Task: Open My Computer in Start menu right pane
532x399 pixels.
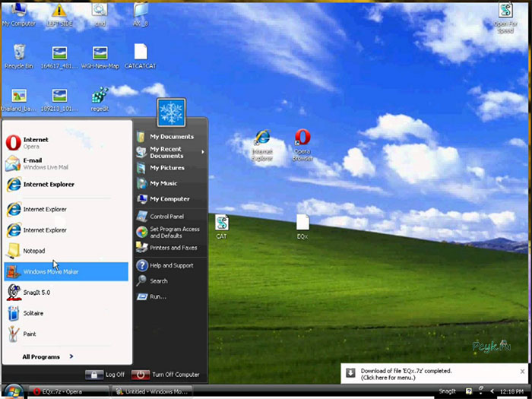Action: 171,199
